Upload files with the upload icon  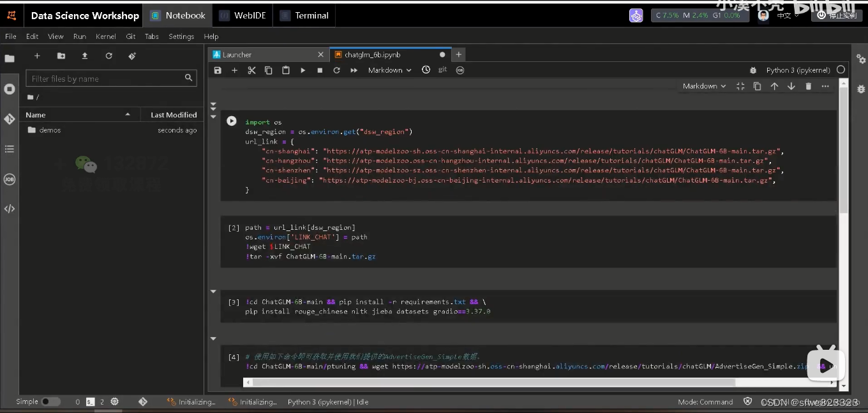pos(85,56)
